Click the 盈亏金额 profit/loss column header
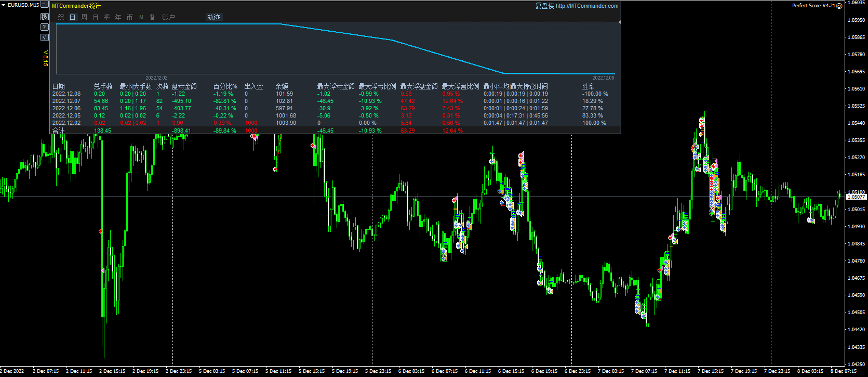Screen dimensions: 868x377 [x=184, y=86]
